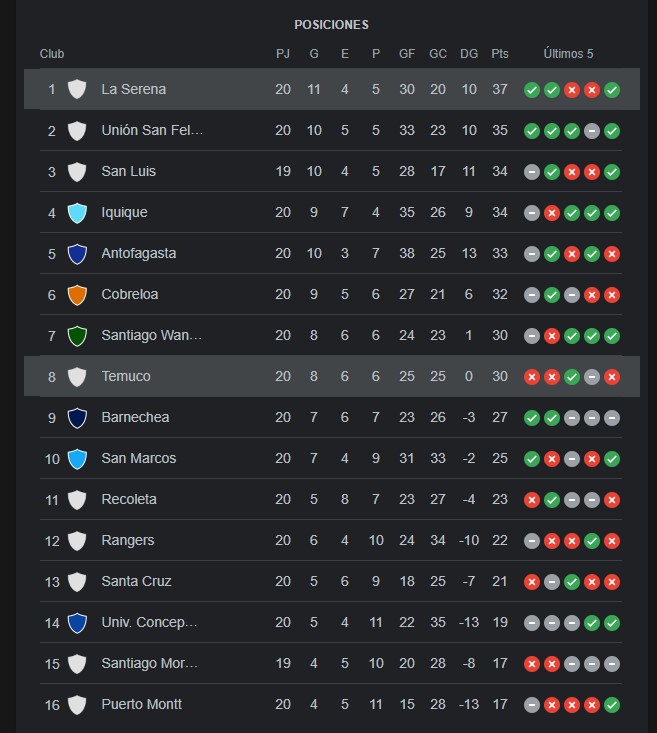Viewport: 657px width, 733px height.
Task: Click Puerto Montt's latest win checkmark
Action: point(612,705)
